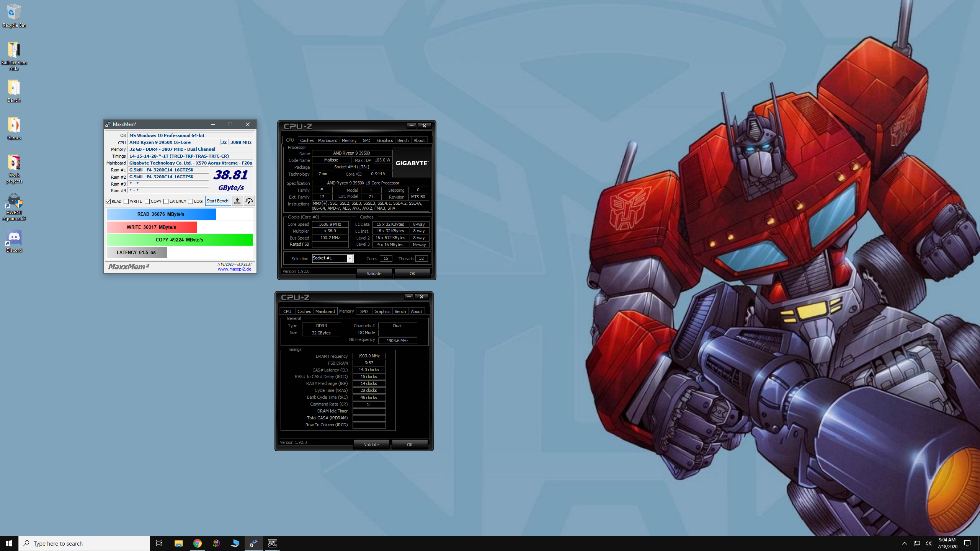Click WRITE 30317 MByte/s result bar
Viewport: 980px width, 551px height.
152,227
